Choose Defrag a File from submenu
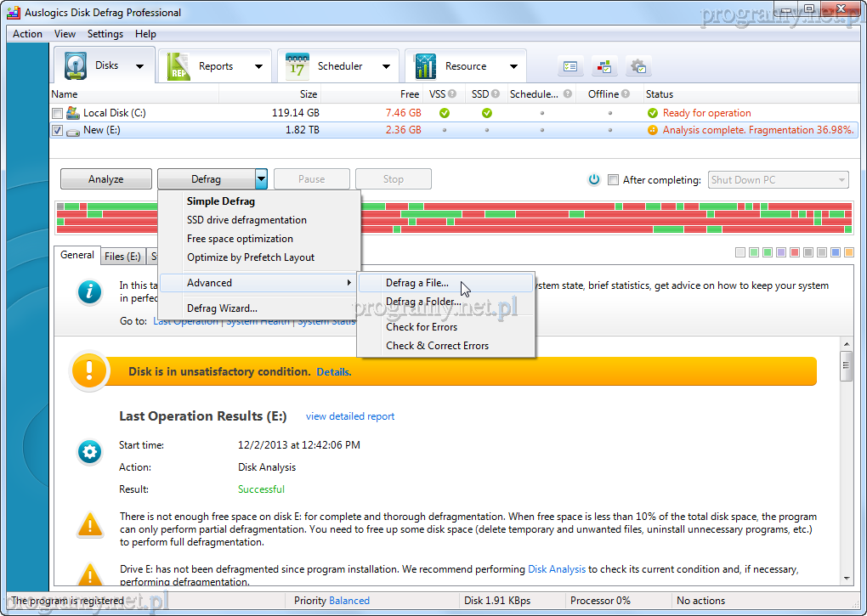Viewport: 867px width, 616px height. [417, 283]
